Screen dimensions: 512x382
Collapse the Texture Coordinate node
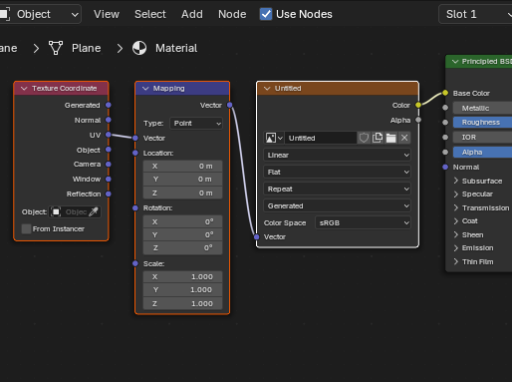pos(24,88)
